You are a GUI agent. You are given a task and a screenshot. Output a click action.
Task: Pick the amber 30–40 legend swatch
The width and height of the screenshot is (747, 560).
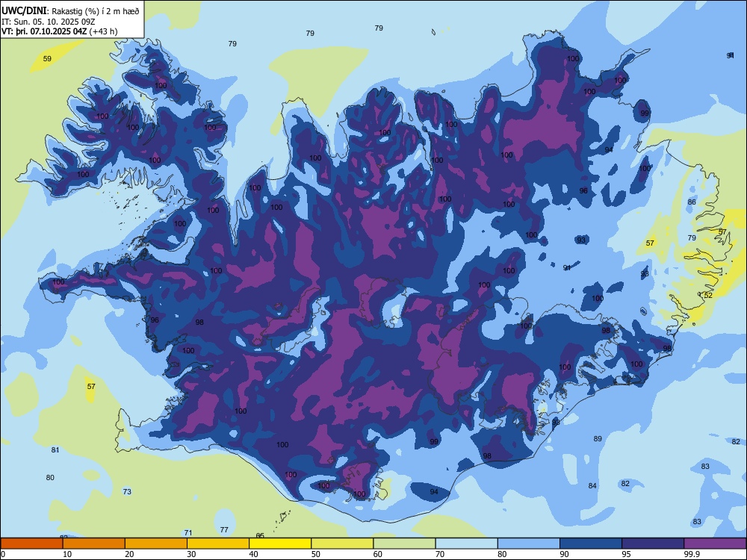pos(217,544)
